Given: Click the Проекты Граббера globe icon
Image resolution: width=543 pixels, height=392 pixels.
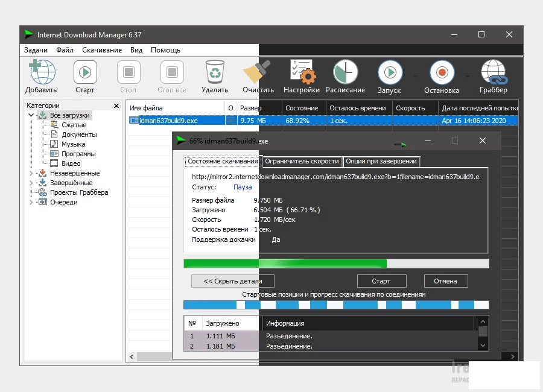Looking at the screenshot, I should click(42, 192).
